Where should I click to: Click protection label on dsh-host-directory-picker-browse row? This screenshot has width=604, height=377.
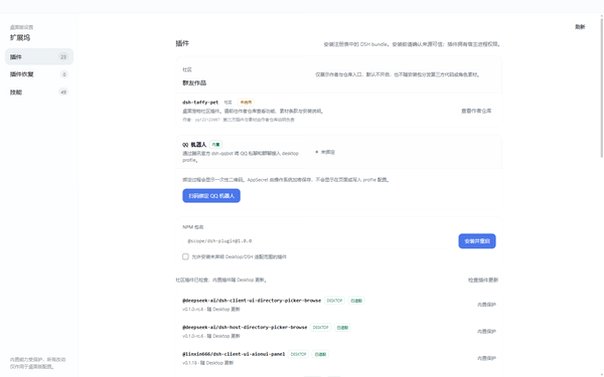pos(487,331)
